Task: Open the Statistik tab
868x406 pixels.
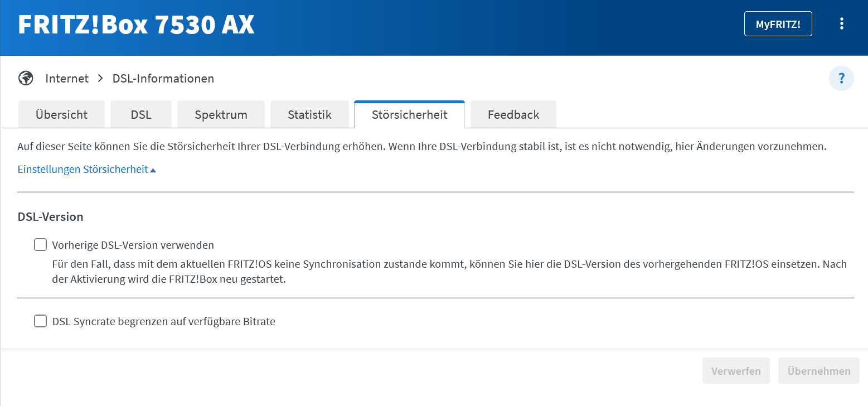Action: (x=309, y=114)
